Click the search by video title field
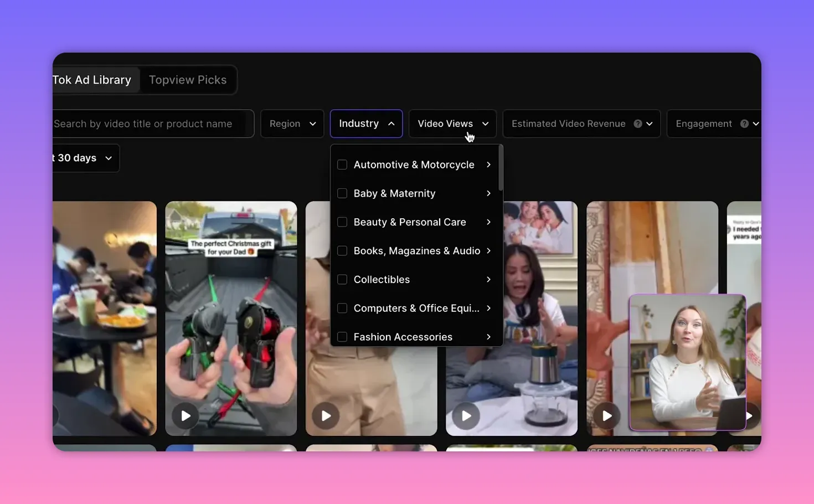814x504 pixels. pos(152,124)
